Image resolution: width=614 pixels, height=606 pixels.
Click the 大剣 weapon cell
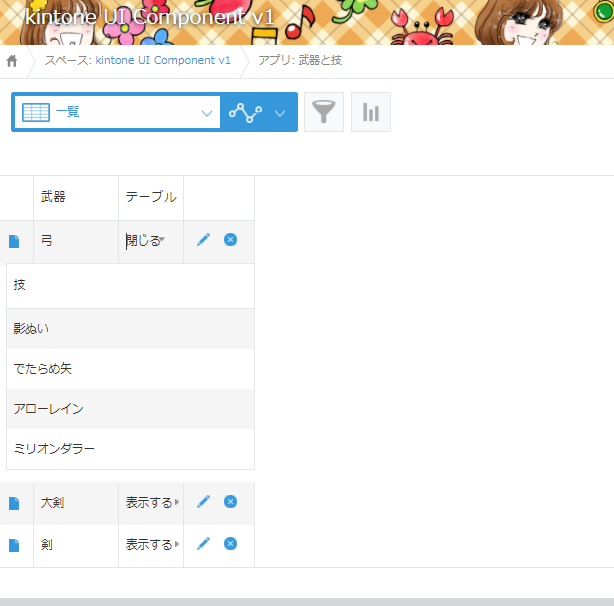pos(76,503)
